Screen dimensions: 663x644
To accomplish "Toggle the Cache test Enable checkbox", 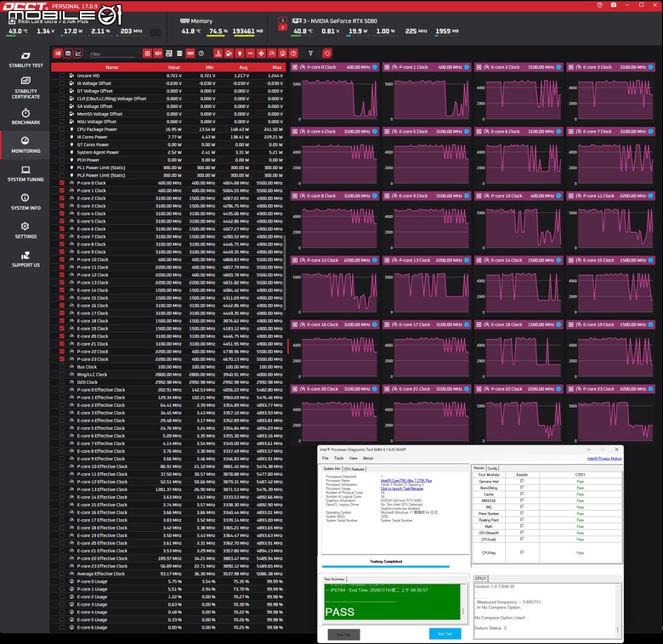I will [x=522, y=494].
